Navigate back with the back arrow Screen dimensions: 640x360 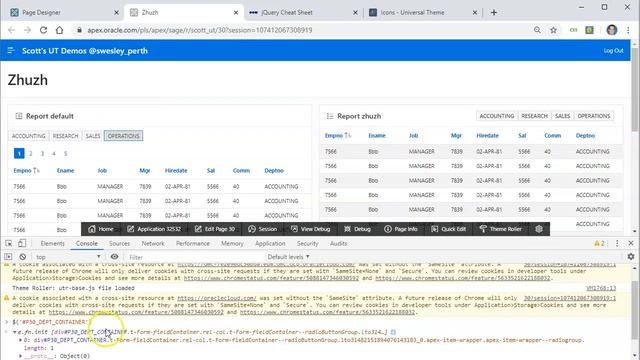[11, 30]
